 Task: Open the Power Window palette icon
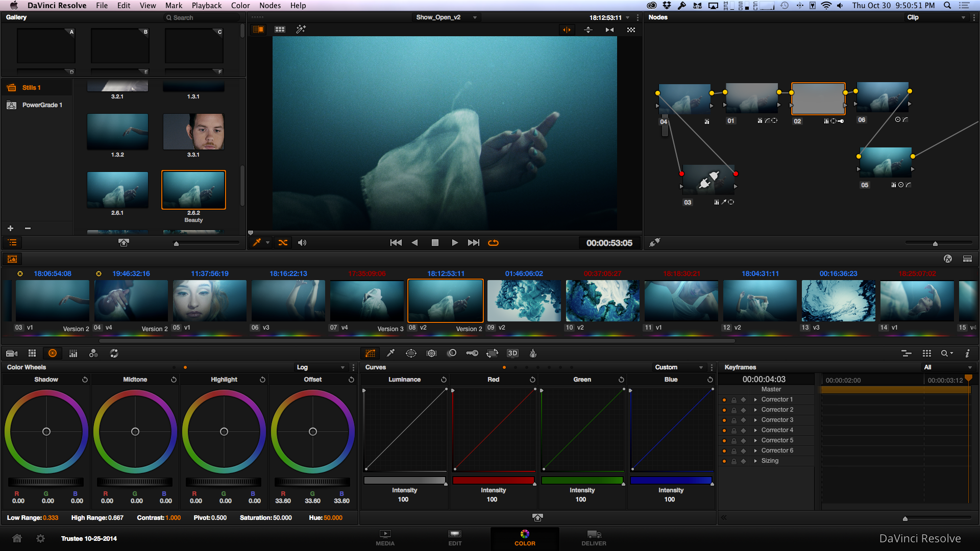pos(411,353)
